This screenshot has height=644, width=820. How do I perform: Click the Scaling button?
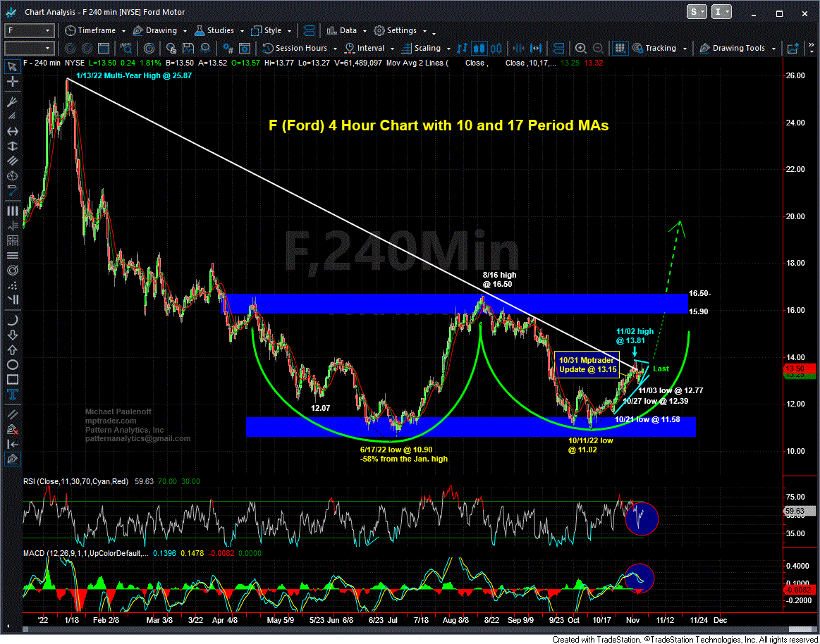click(x=424, y=48)
